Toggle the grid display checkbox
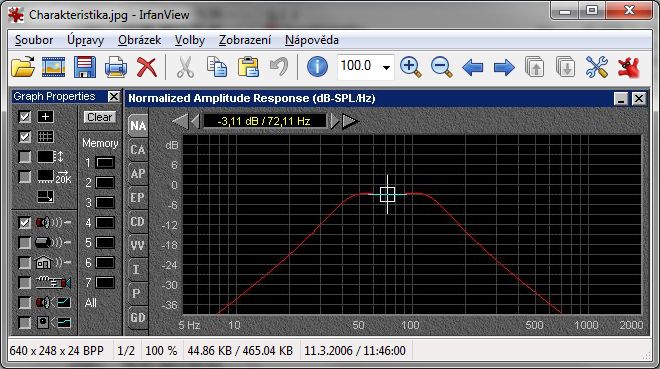The width and height of the screenshot is (660, 369). 25,136
